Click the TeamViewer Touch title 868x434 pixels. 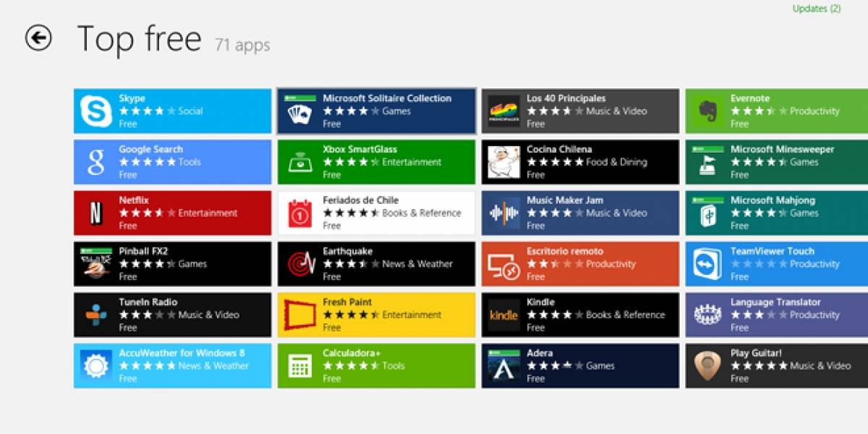click(772, 251)
